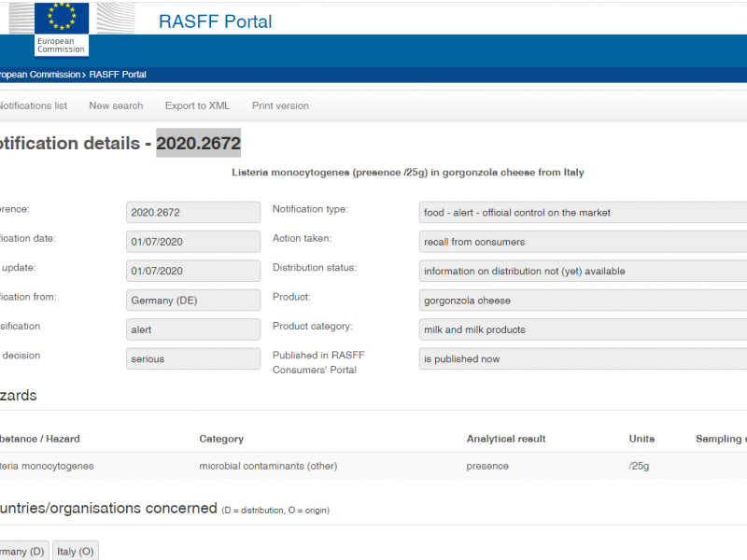The image size is (747, 560).
Task: Choose Export to XML
Action: pos(197,105)
